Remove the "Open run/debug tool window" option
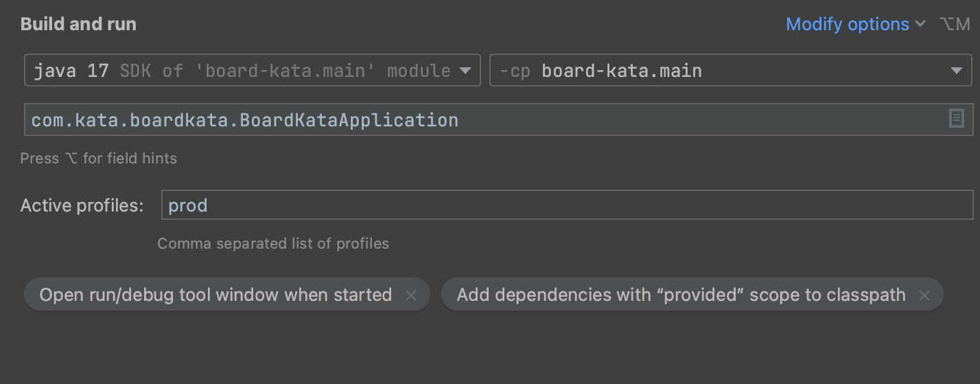Viewport: 980px width, 384px height. [411, 295]
